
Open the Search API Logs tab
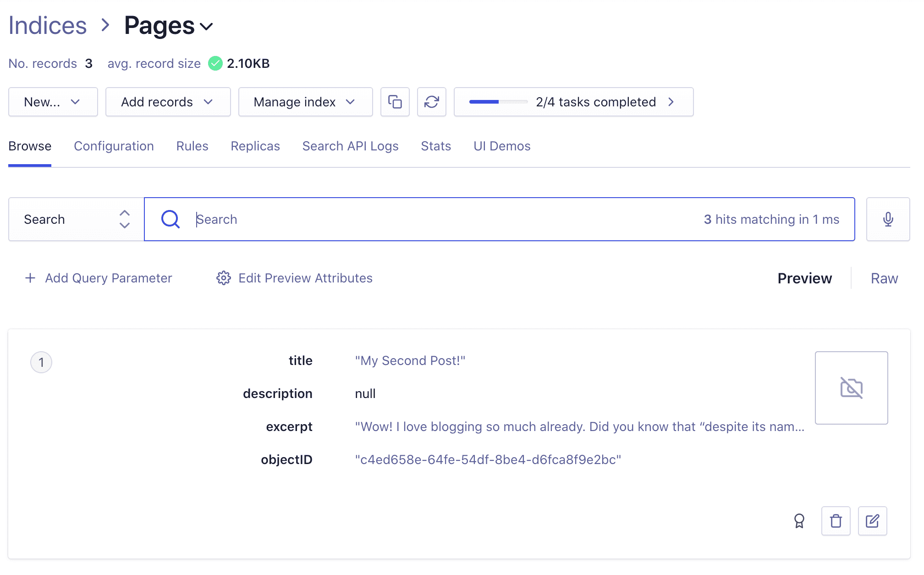click(350, 146)
